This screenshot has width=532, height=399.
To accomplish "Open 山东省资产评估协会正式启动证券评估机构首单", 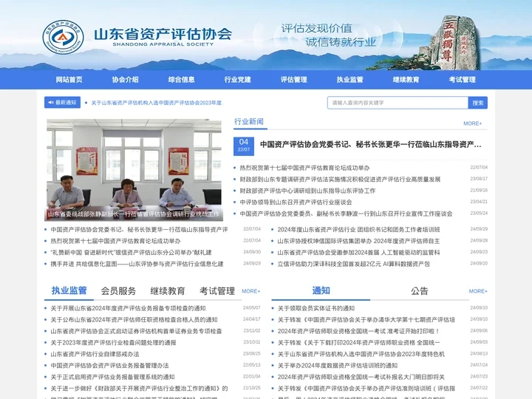I will point(136,331).
